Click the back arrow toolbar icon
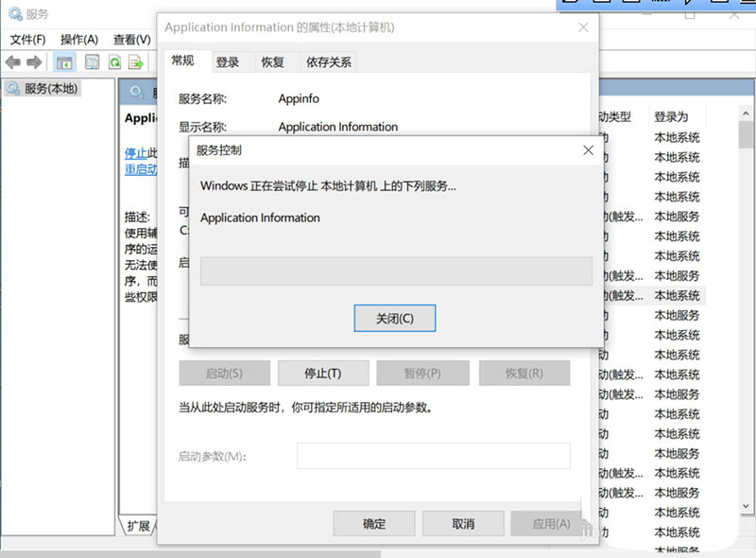This screenshot has width=756, height=558. pos(13,62)
